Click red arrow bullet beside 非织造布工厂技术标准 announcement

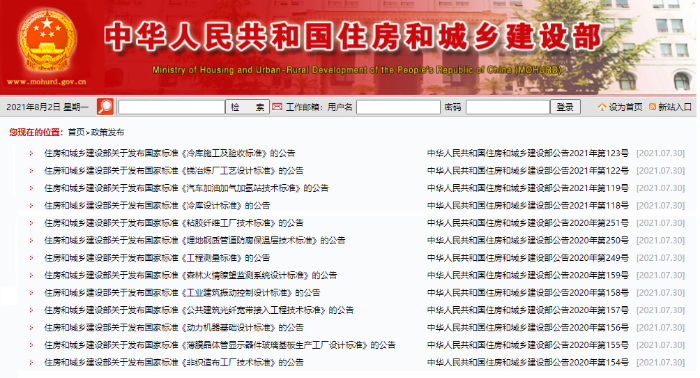31,362
